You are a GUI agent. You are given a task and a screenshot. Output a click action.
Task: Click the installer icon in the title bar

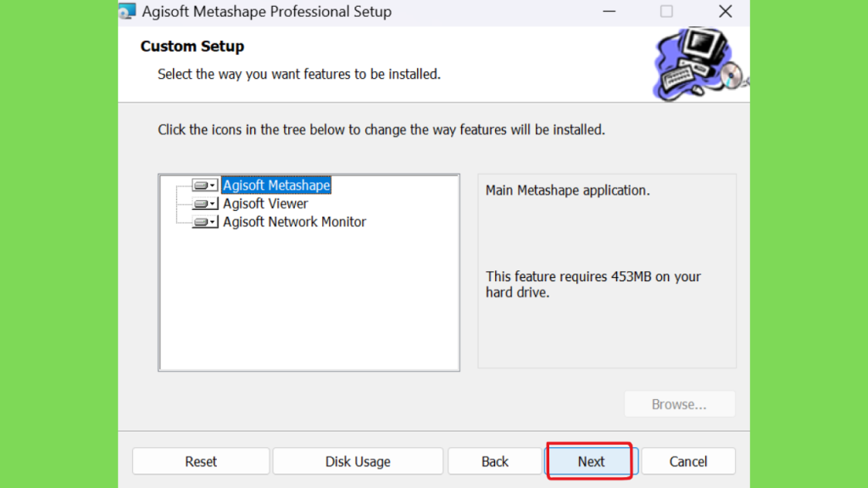[x=127, y=11]
